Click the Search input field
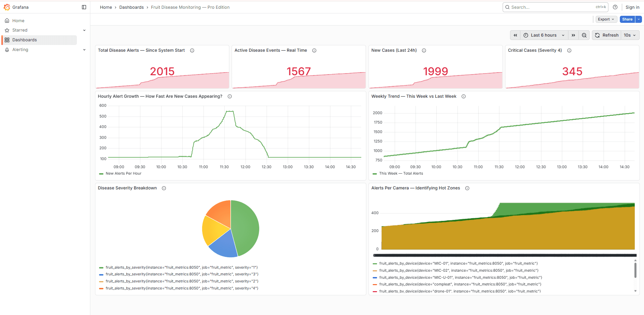This screenshot has width=644, height=315. click(551, 7)
